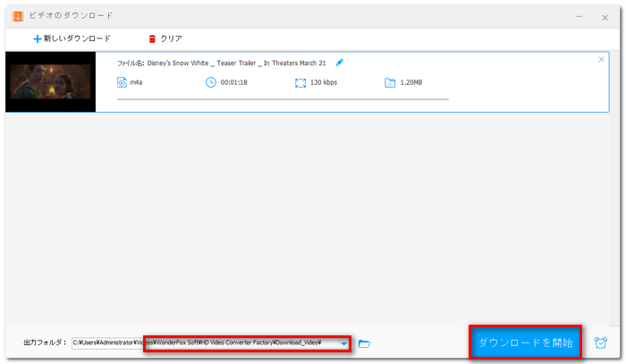
Task: Select クリア to clear the list
Action: coord(171,38)
